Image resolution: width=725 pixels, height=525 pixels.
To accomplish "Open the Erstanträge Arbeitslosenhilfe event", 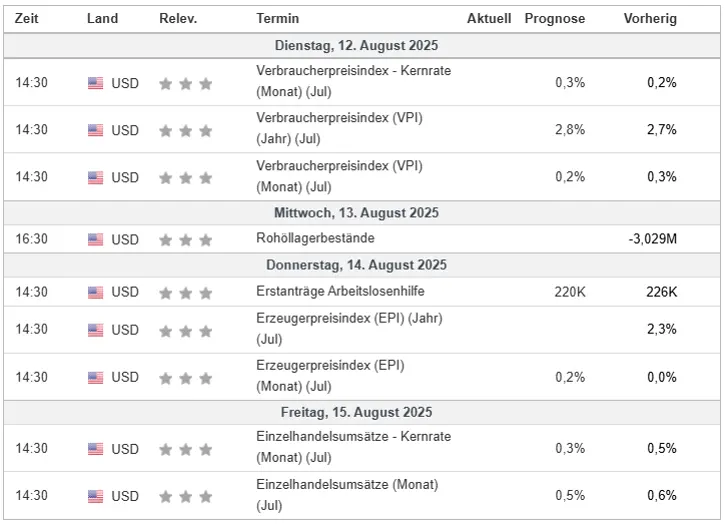I will [340, 291].
